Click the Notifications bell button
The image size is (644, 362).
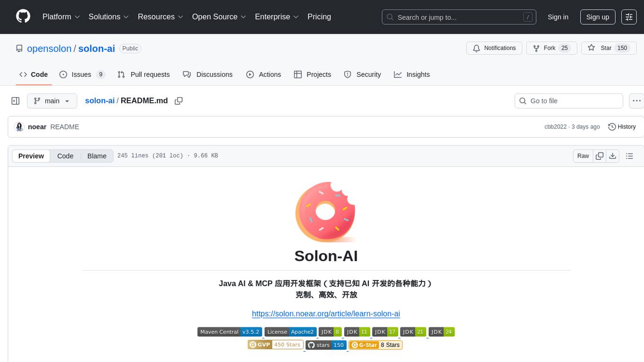tap(494, 48)
